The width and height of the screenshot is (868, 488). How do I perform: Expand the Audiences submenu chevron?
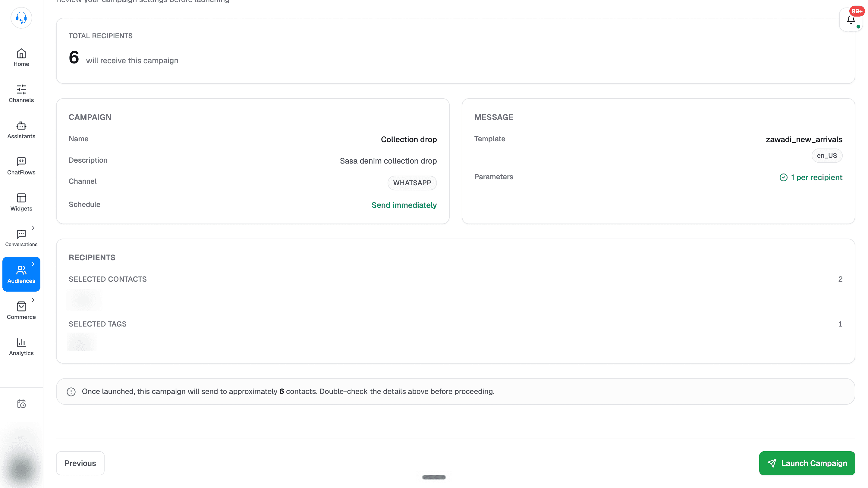tap(33, 264)
